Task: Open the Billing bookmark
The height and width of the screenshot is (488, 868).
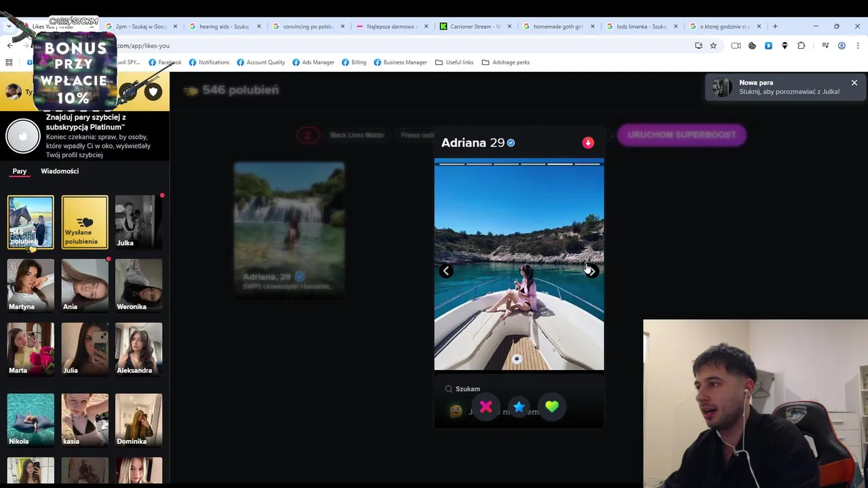Action: pos(354,62)
